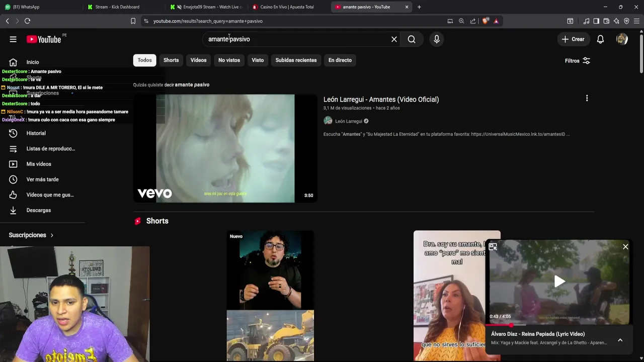Click the browser URL address bar
Viewport: 644px width, 362px height.
297,21
